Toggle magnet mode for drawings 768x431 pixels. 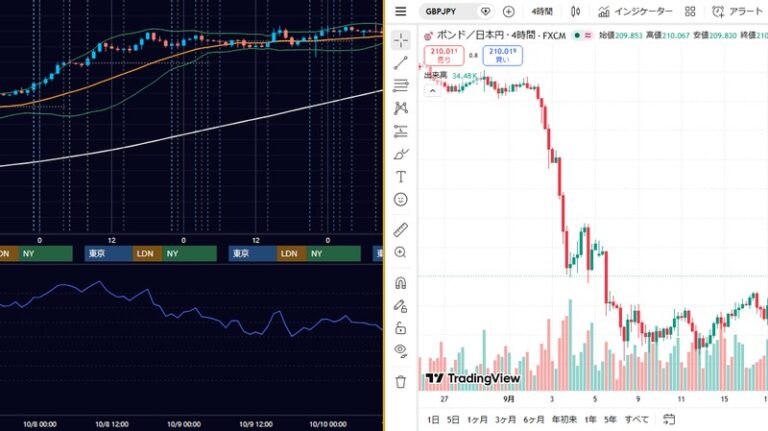pyautogui.click(x=401, y=283)
